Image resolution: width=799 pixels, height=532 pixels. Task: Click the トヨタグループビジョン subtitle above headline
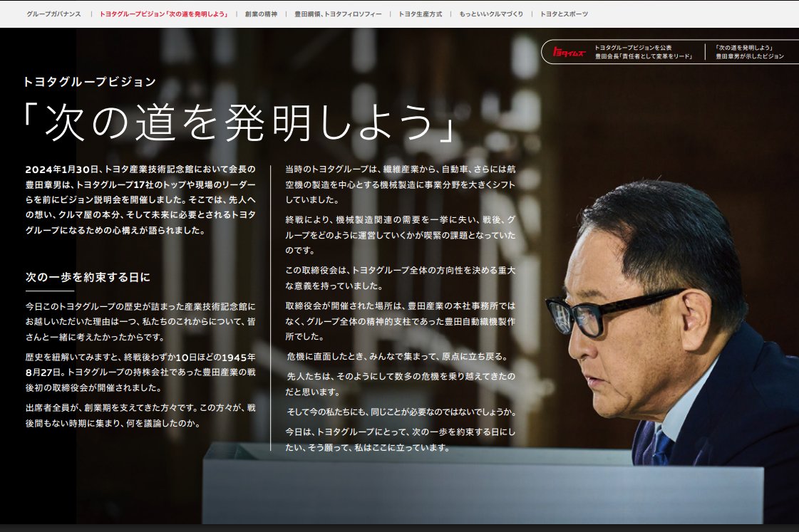pos(90,82)
